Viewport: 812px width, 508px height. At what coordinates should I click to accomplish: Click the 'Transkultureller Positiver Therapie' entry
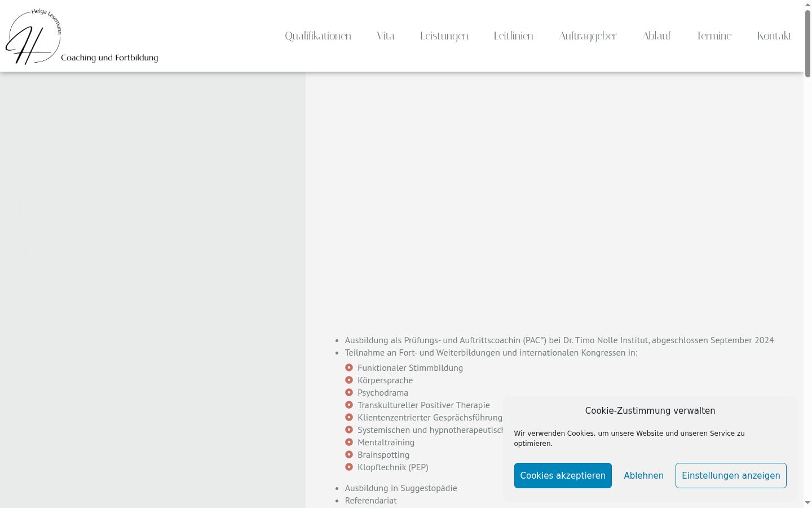tap(423, 405)
